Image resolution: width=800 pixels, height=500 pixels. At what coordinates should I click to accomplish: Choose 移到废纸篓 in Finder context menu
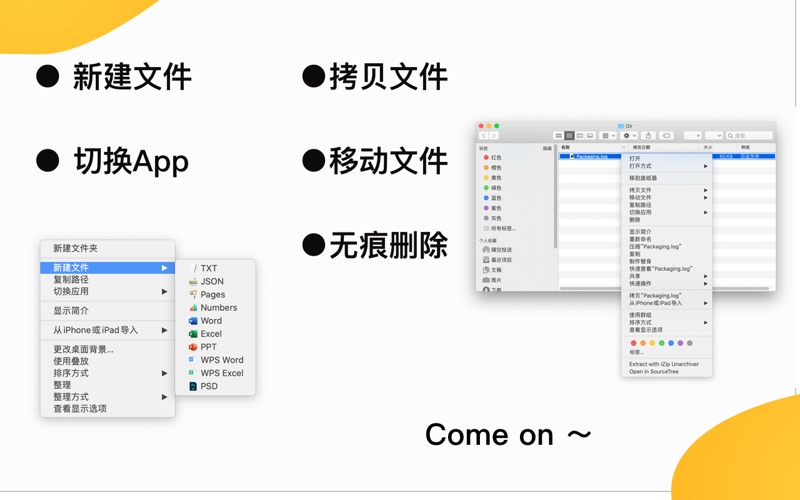666,178
